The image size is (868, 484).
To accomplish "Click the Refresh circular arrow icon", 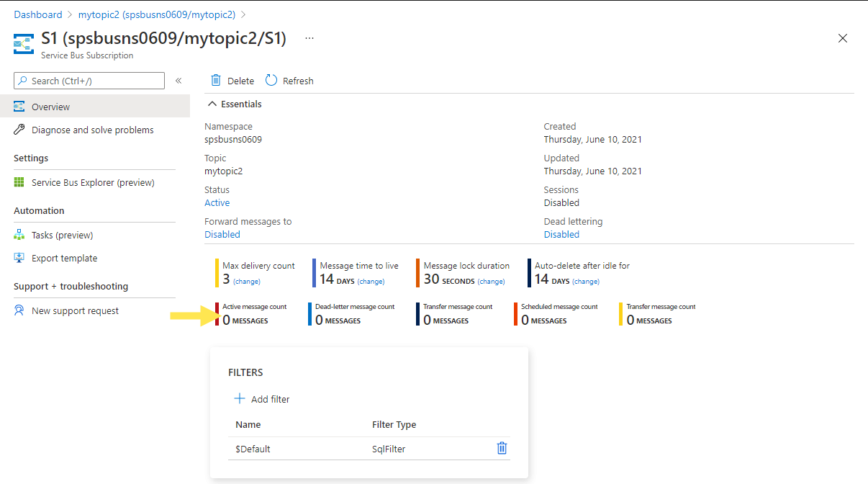I will pos(271,80).
